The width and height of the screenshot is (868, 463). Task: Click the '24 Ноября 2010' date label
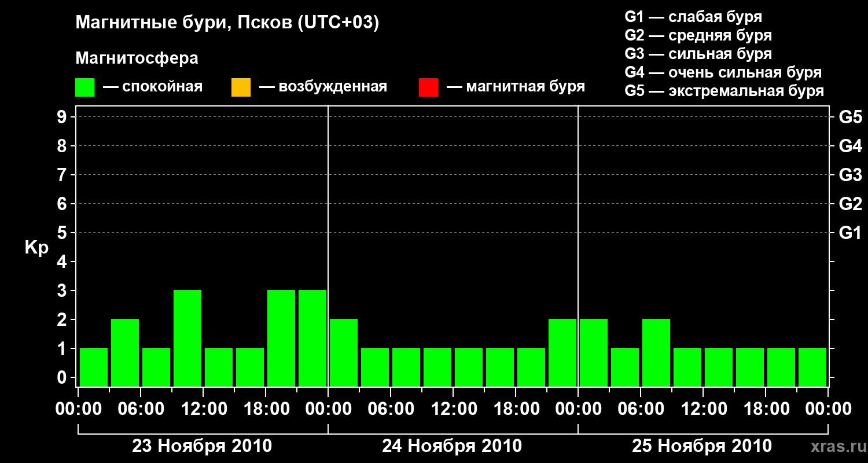pyautogui.click(x=452, y=446)
